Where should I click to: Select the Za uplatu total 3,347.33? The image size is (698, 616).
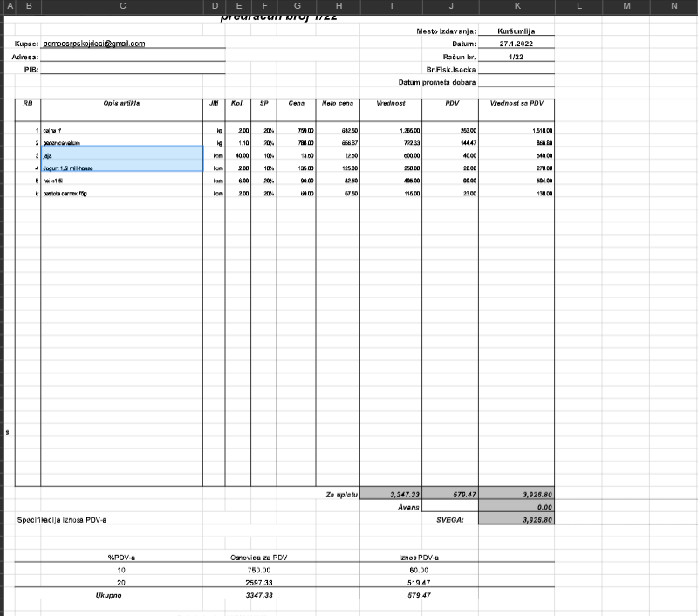[391, 494]
